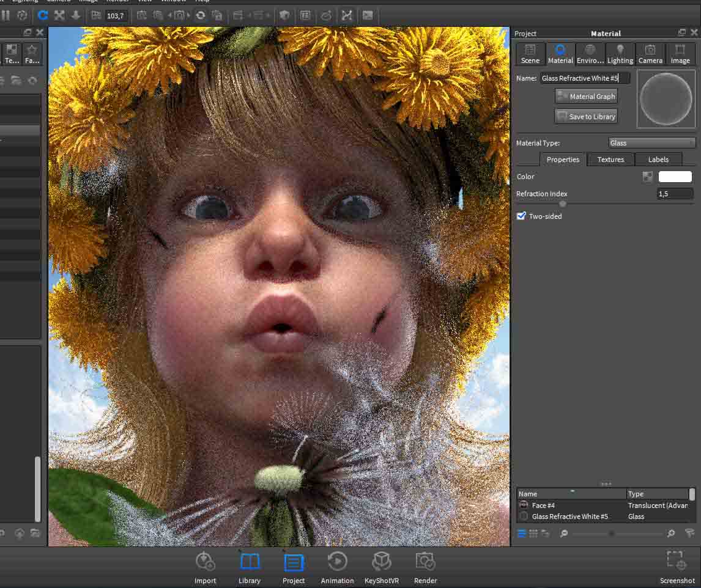The width and height of the screenshot is (701, 588).
Task: Open the Fa... favorites tab in left panel
Action: point(32,54)
